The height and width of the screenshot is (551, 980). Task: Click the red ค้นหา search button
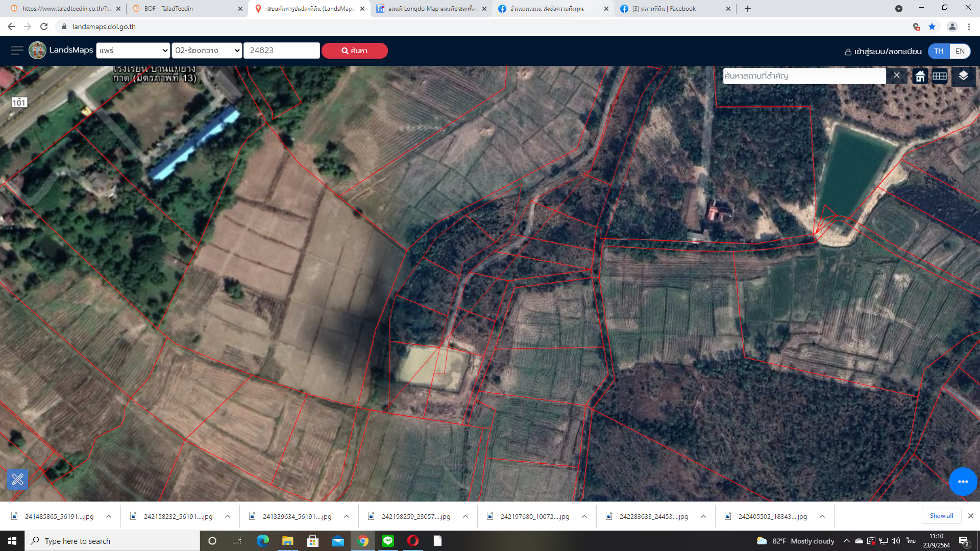355,51
